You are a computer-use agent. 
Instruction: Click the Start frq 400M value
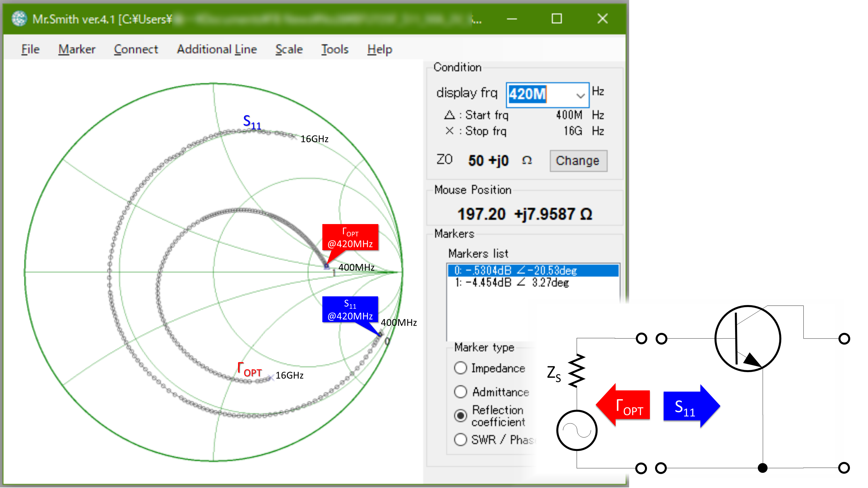coord(569,115)
